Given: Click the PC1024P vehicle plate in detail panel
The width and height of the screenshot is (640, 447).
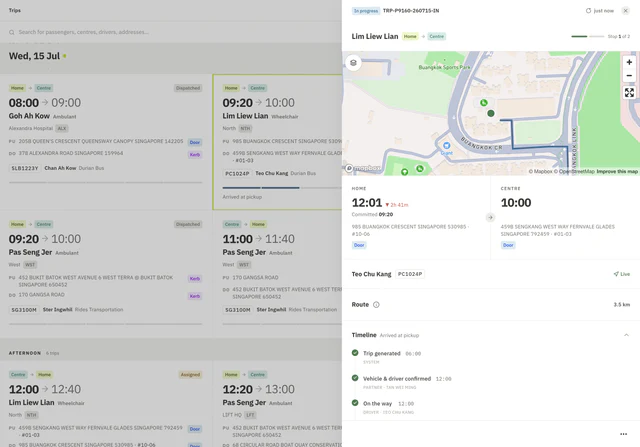Looking at the screenshot, I should 410,274.
